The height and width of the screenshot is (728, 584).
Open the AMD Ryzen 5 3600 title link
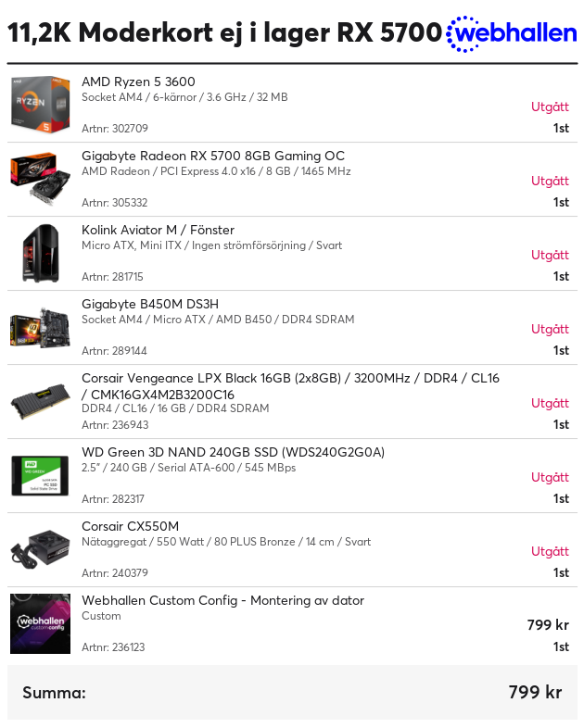click(138, 82)
